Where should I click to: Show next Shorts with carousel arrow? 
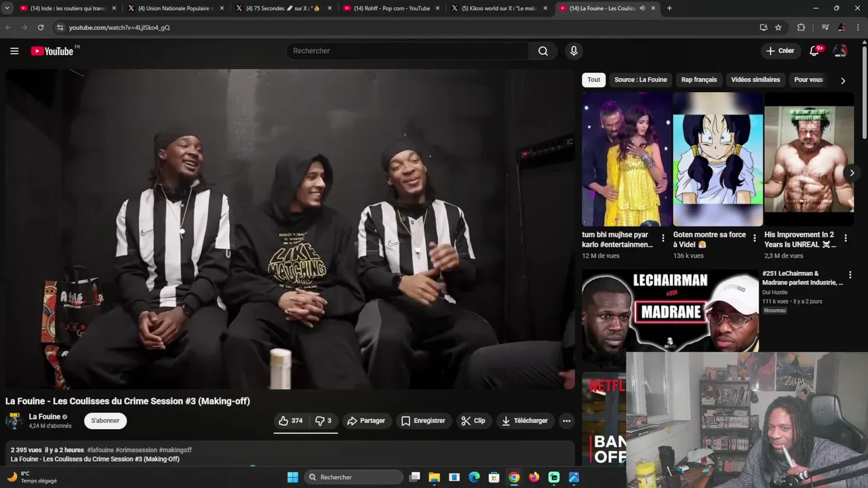pyautogui.click(x=852, y=173)
